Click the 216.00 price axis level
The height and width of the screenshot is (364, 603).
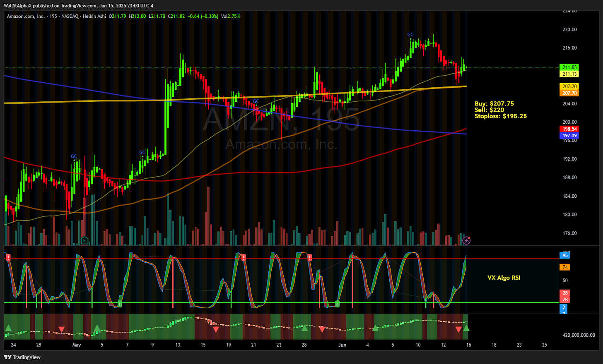[x=570, y=48]
